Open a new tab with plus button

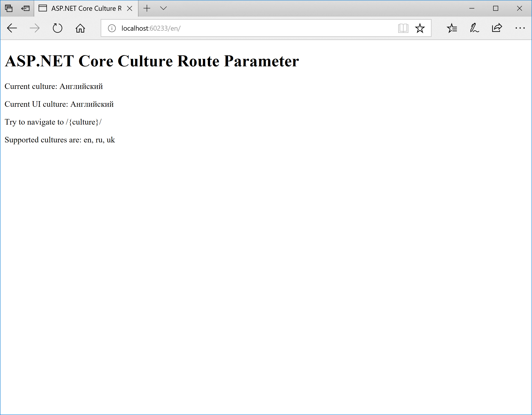pyautogui.click(x=147, y=8)
